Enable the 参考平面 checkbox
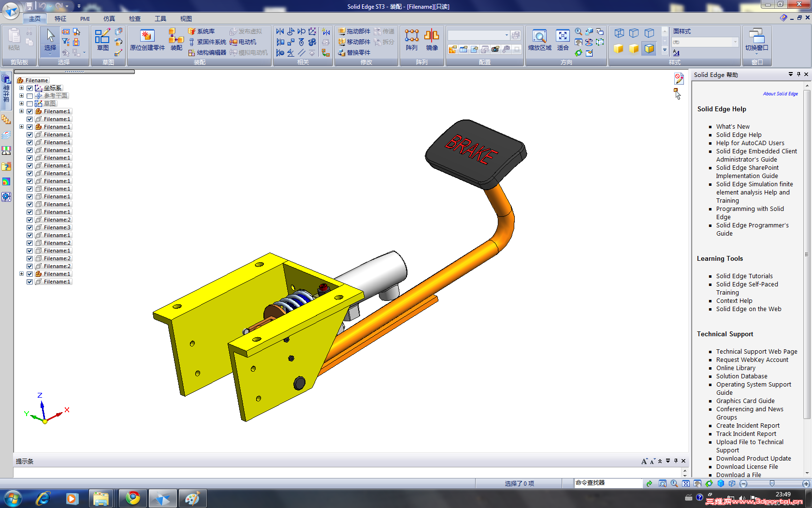Viewport: 812px width, 508px height. 30,96
